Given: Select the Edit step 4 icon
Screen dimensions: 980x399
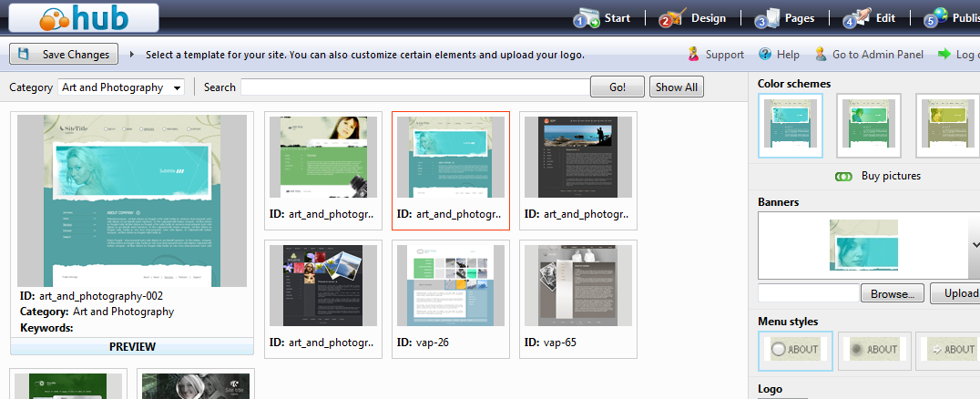Looking at the screenshot, I should 855,18.
